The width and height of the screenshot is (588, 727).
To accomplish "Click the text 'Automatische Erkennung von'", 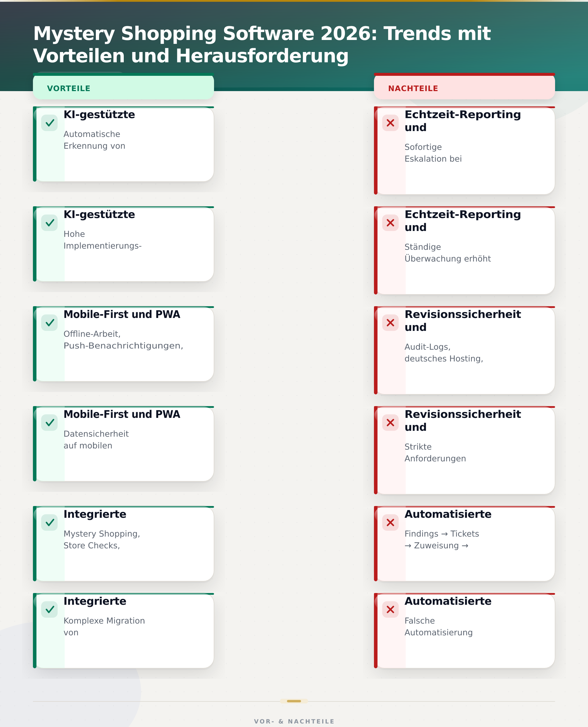I will [94, 140].
